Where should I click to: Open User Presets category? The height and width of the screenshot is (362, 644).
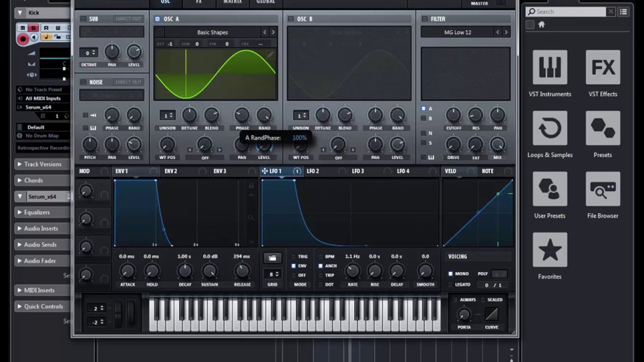click(549, 189)
